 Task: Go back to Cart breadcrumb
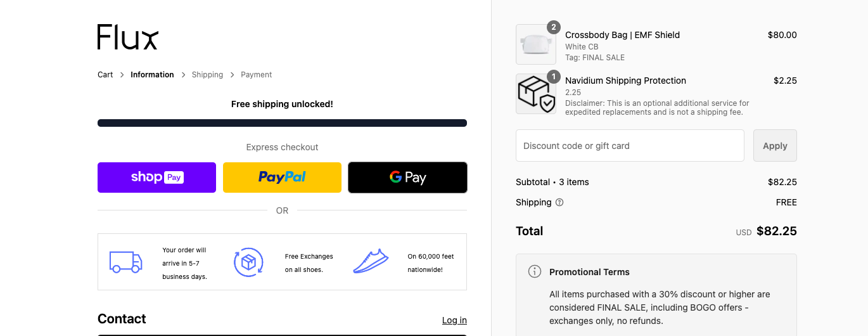point(105,75)
